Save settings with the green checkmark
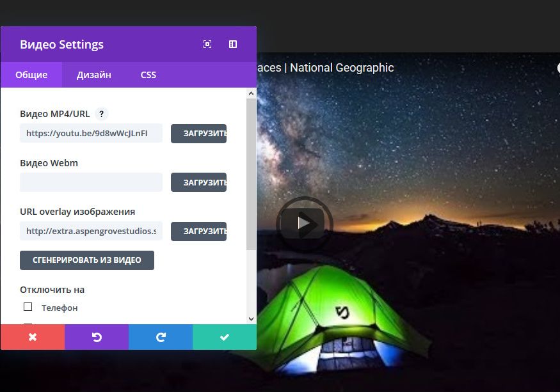The width and height of the screenshot is (560, 392). click(224, 337)
